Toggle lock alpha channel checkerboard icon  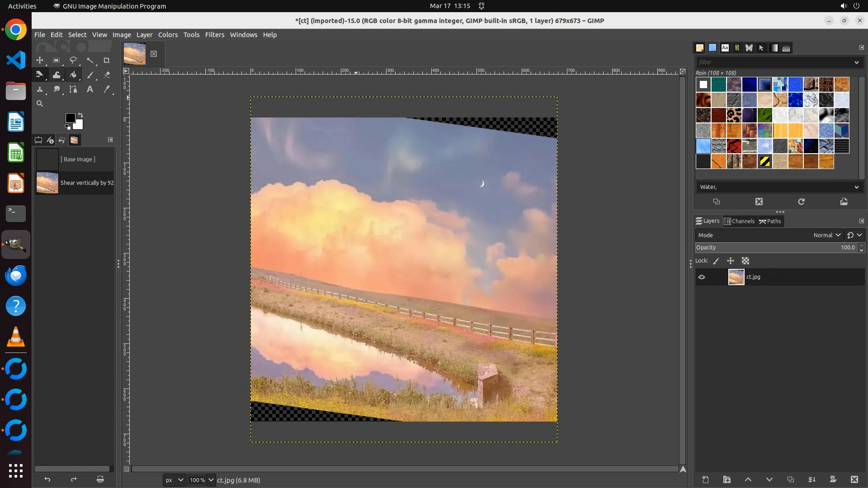pyautogui.click(x=745, y=261)
